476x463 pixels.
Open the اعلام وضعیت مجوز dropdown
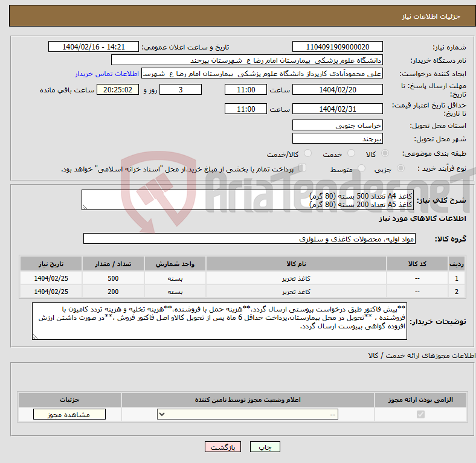pos(248,415)
